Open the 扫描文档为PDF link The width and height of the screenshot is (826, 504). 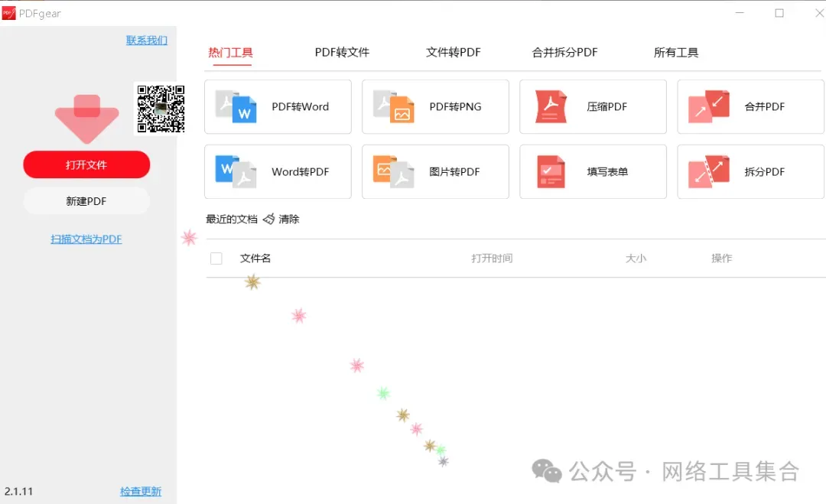click(86, 239)
